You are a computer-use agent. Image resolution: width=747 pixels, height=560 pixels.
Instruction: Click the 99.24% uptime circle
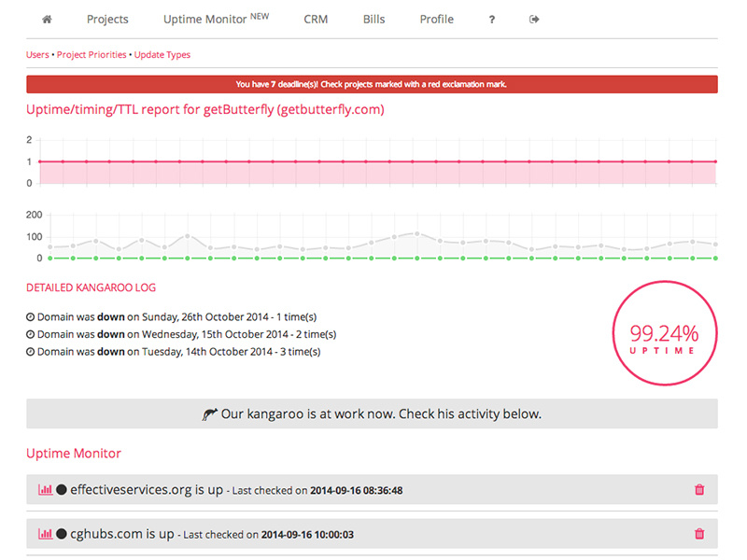coord(665,333)
